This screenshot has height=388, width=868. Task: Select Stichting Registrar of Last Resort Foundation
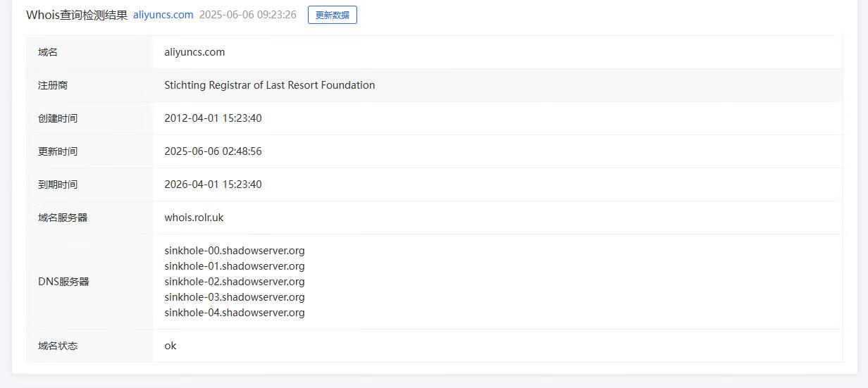[x=270, y=85]
